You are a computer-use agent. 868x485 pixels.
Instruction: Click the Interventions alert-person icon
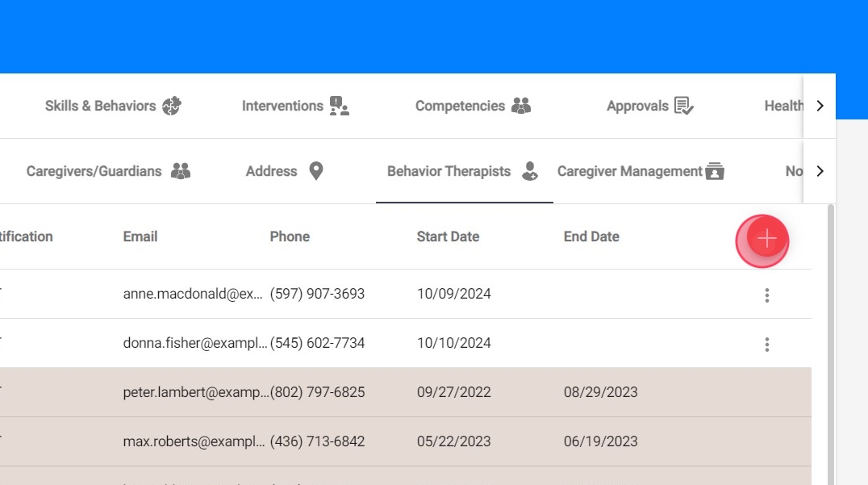340,106
